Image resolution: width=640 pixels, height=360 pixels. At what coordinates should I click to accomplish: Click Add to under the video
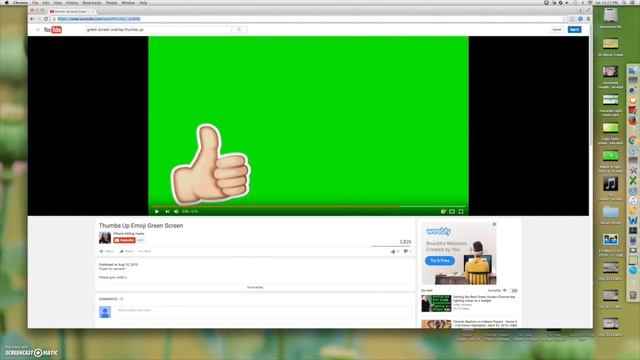[107, 251]
